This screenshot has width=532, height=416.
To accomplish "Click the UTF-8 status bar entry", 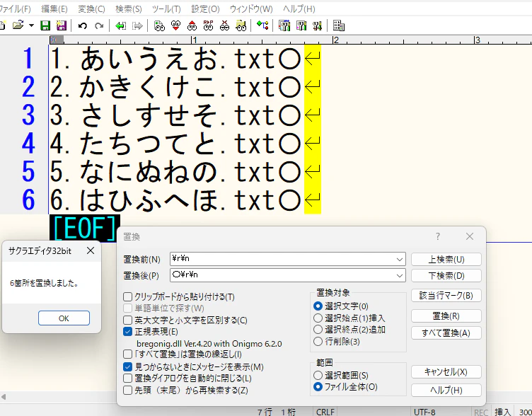I will coord(424,412).
